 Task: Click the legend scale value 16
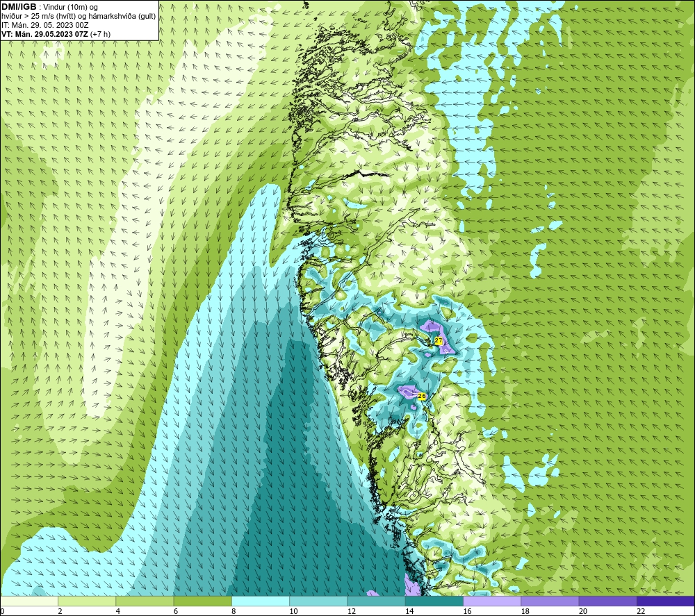pos(467,611)
